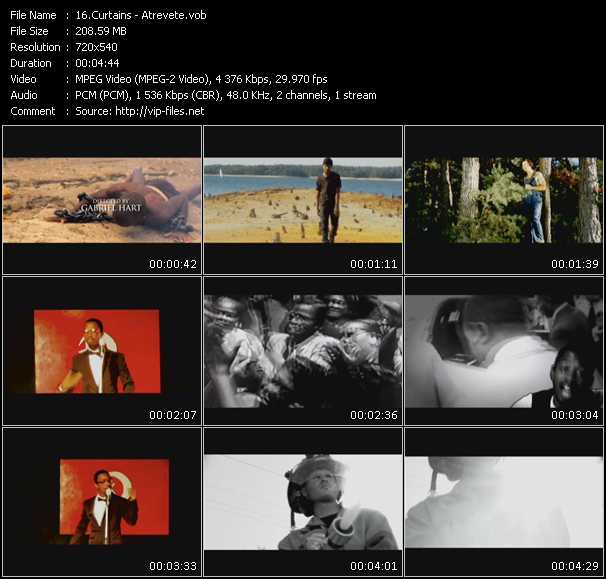Screen dimensions: 606x579
Task: Click the timestamp text 00:02:36
Action: coord(374,415)
